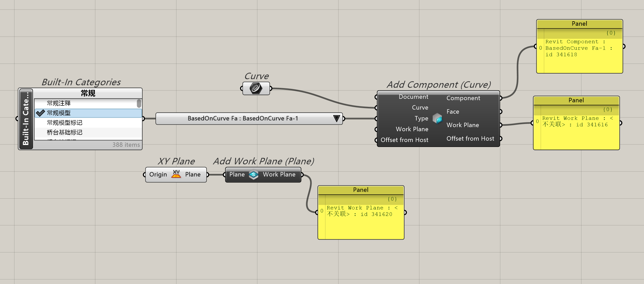
Task: Click the Built-In Cate... vertical label bar
Action: [x=26, y=119]
